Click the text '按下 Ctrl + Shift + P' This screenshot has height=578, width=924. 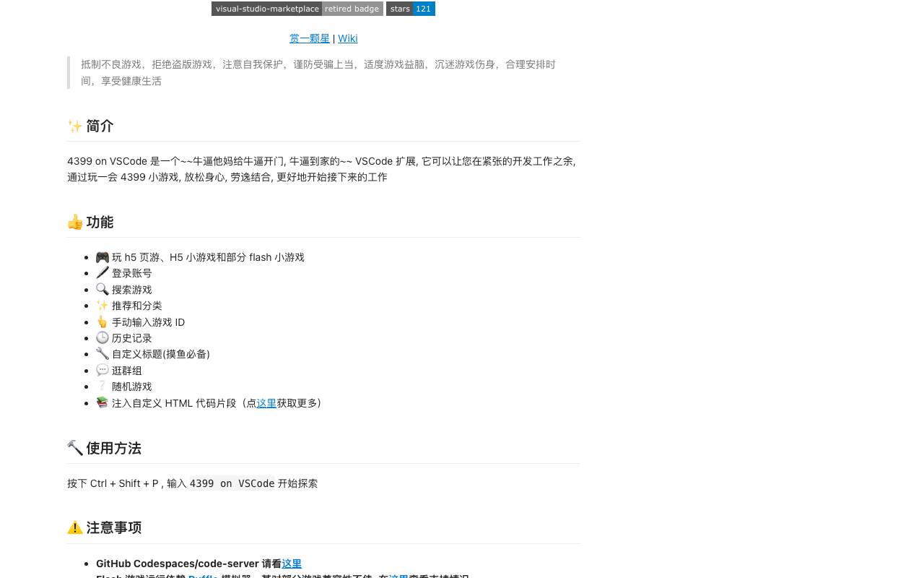(x=113, y=483)
